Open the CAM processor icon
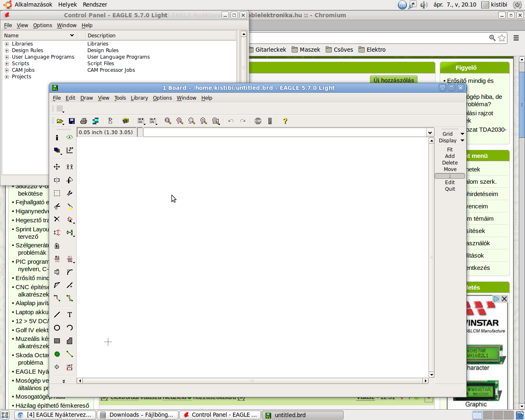 (x=96, y=121)
